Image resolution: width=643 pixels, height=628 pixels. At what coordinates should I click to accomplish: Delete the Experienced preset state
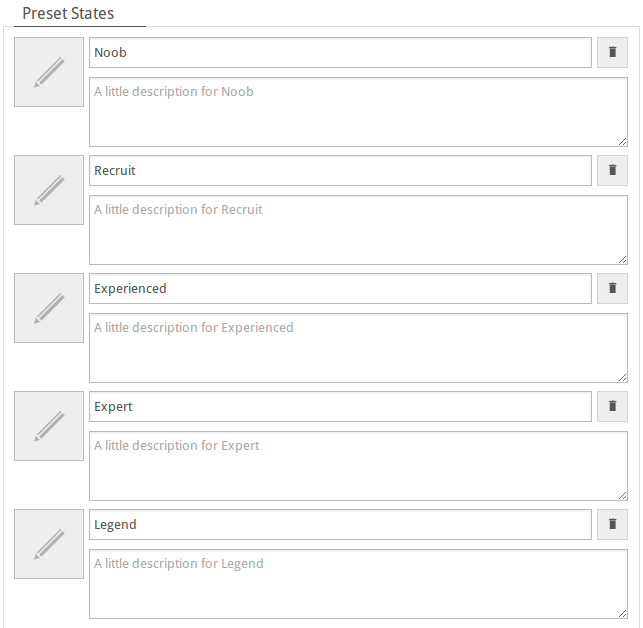tap(612, 288)
